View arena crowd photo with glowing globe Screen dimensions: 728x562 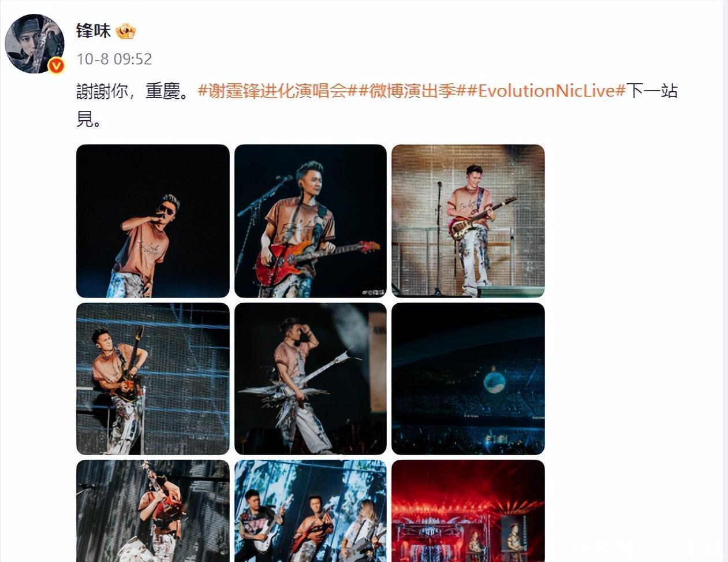tap(468, 379)
